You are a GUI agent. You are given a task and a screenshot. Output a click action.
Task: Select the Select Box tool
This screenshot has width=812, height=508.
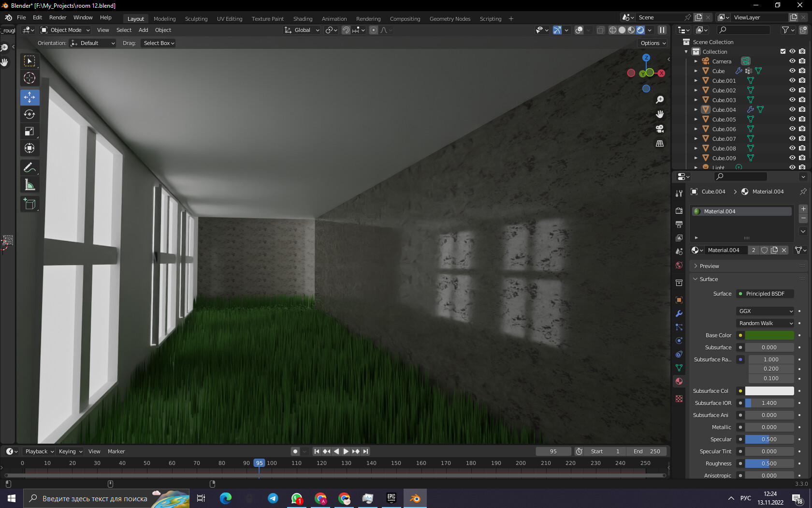29,61
